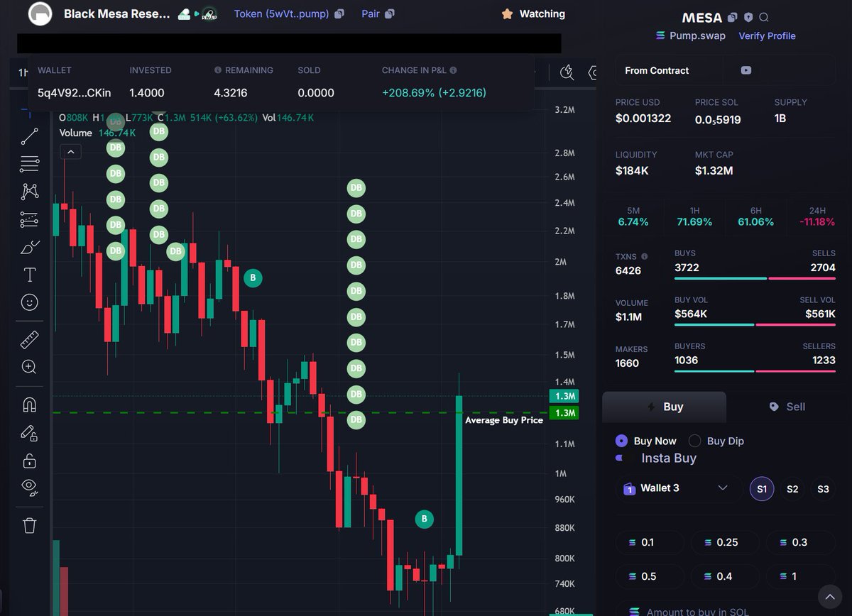Choose the 0.5 SOL quick amount

[x=650, y=576]
